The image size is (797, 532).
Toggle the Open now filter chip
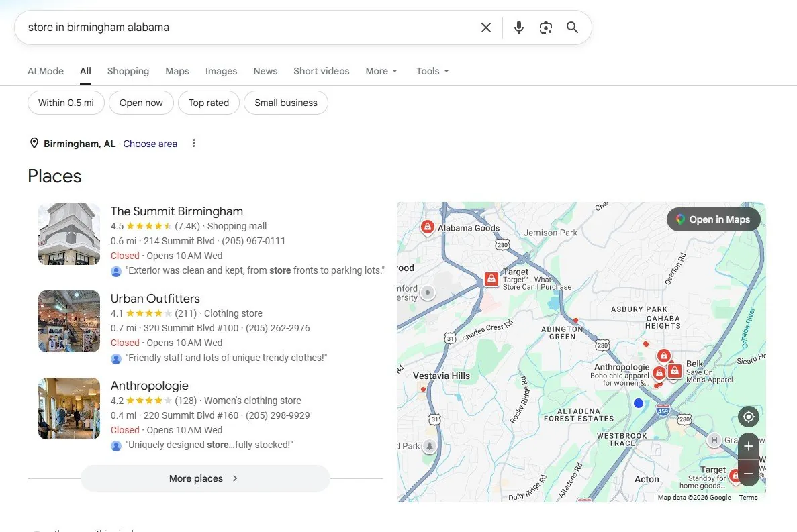click(x=141, y=103)
